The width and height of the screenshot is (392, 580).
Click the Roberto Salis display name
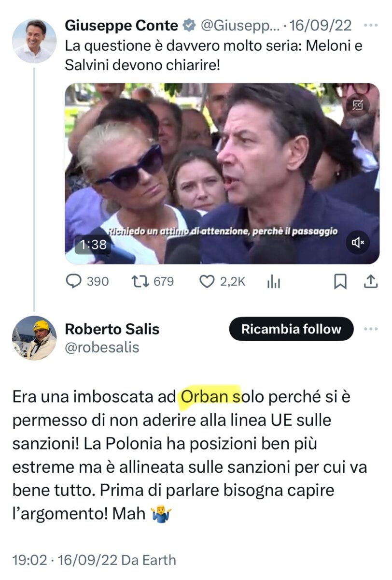point(112,330)
